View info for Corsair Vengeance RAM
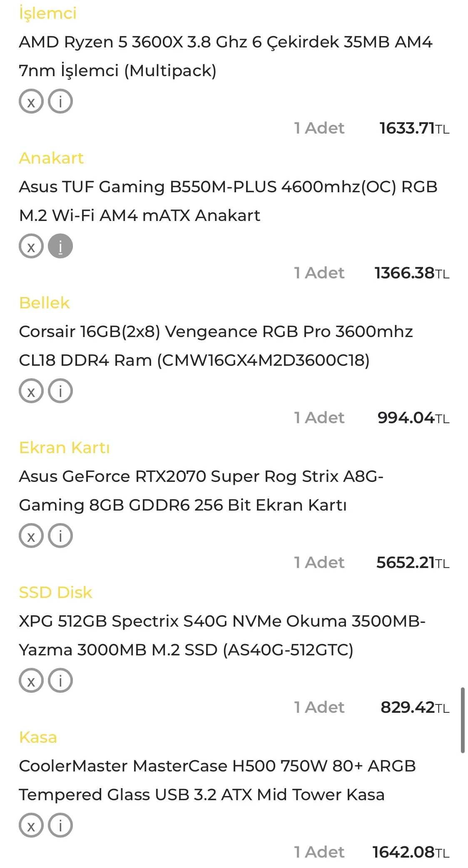Screen dimensions: 468x868 pyautogui.click(x=60, y=391)
